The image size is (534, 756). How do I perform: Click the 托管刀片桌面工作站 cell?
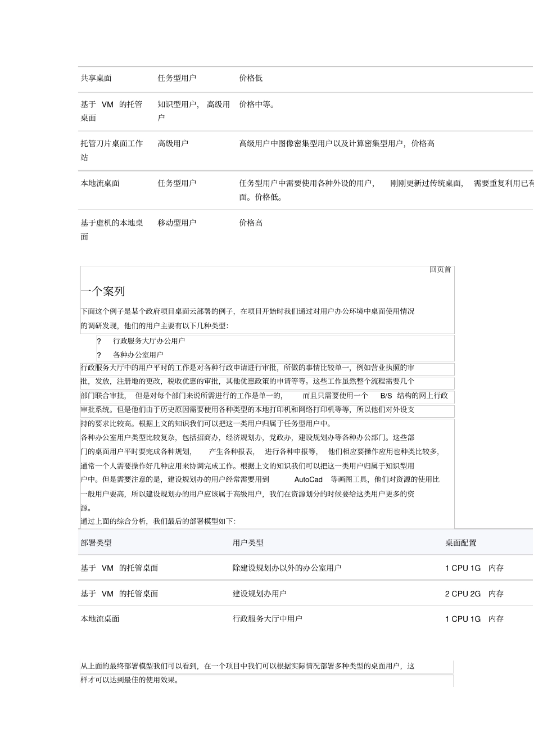tap(112, 150)
